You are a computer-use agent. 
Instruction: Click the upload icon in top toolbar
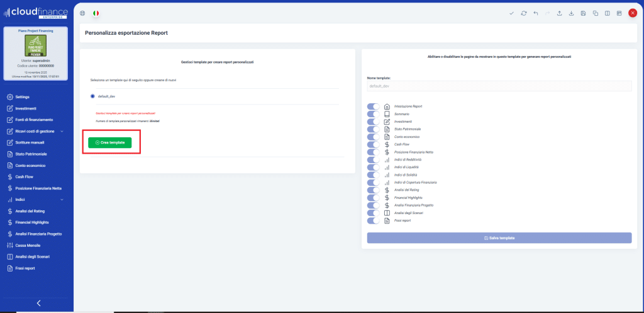(x=560, y=13)
